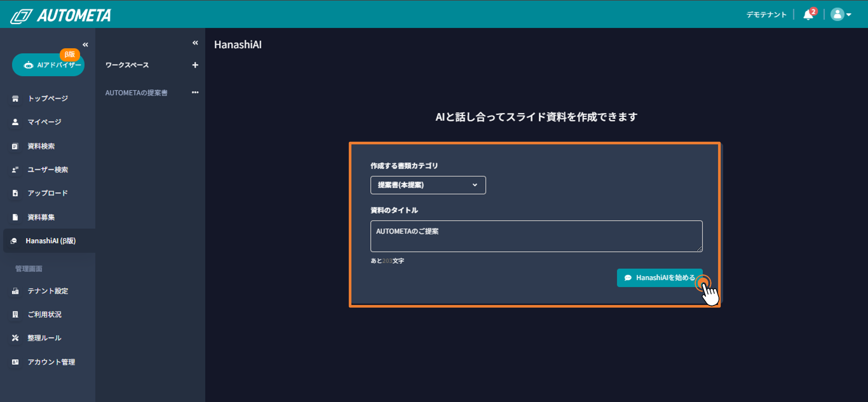This screenshot has width=868, height=402.
Task: Open the AIアドバイザー button
Action: click(48, 65)
